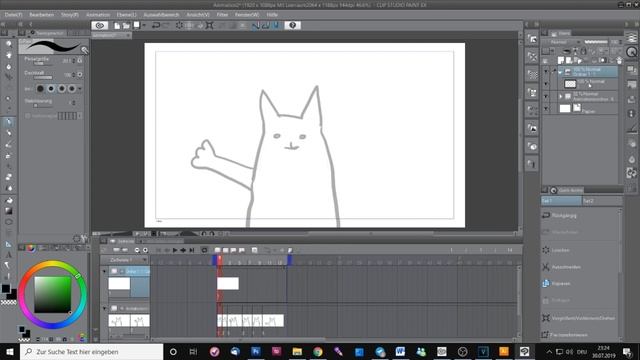Click the Transform icon in command bar

pos(209,25)
